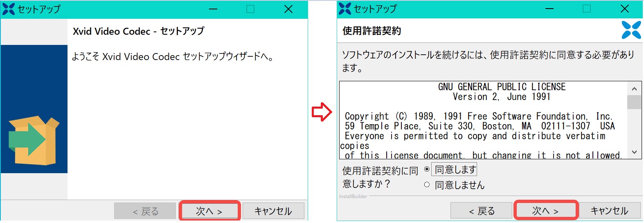
Task: Click 次へ in the license agreement window
Action: (545, 210)
